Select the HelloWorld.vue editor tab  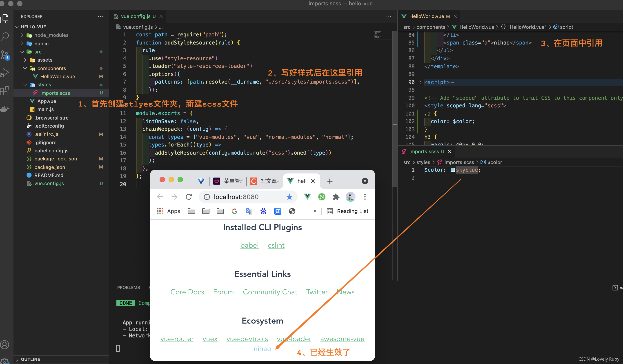coord(427,16)
